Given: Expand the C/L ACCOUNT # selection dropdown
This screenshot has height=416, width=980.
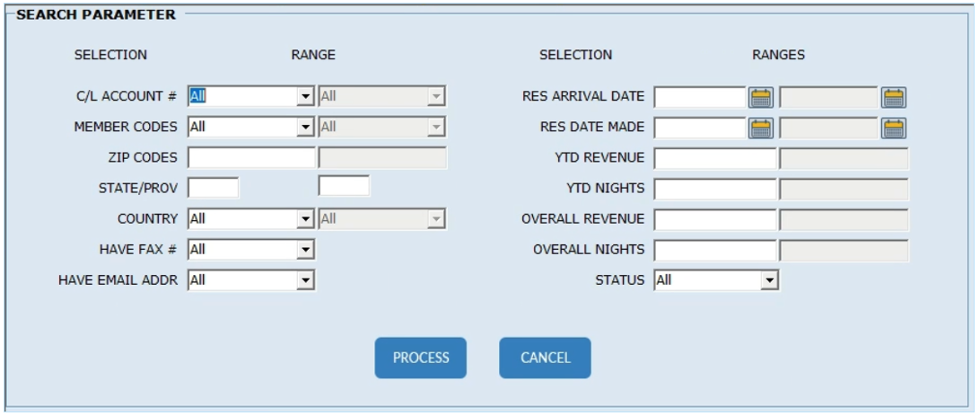Looking at the screenshot, I should 305,97.
